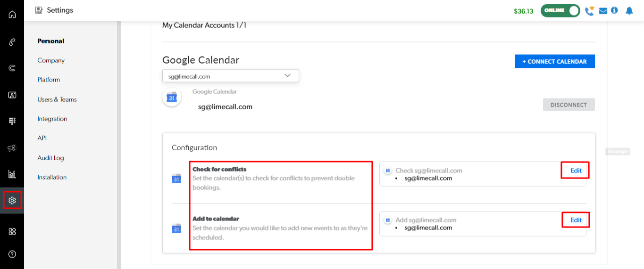The image size is (644, 269).
Task: Click Edit for Add to calendar
Action: tap(576, 220)
